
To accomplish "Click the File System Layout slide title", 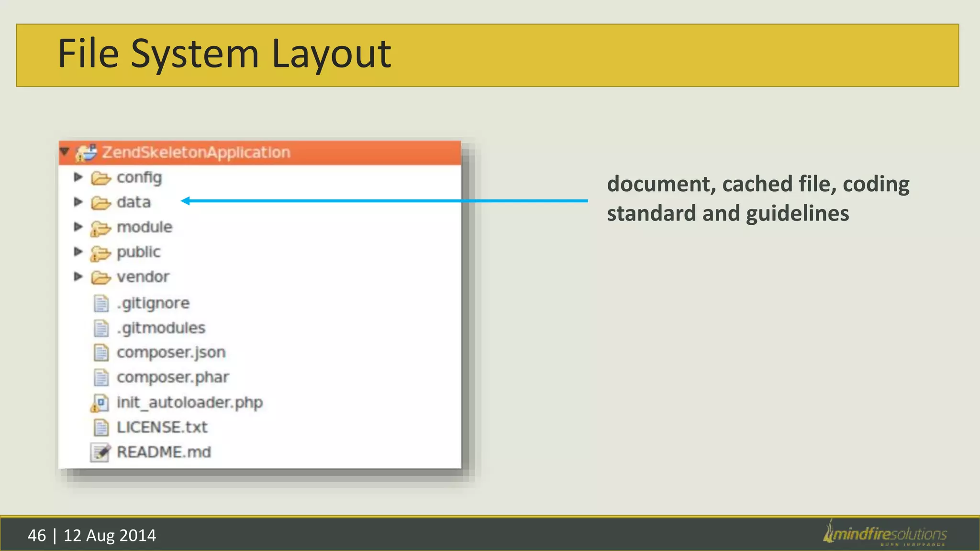I will pos(224,54).
